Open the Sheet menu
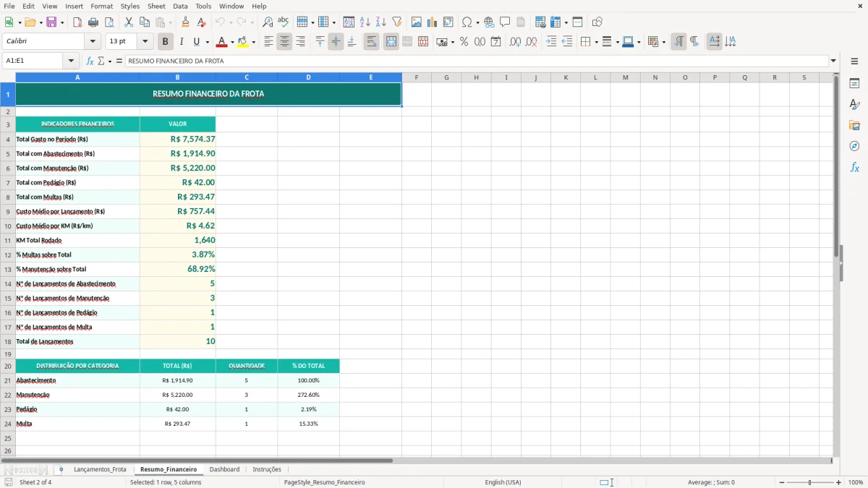 (156, 6)
